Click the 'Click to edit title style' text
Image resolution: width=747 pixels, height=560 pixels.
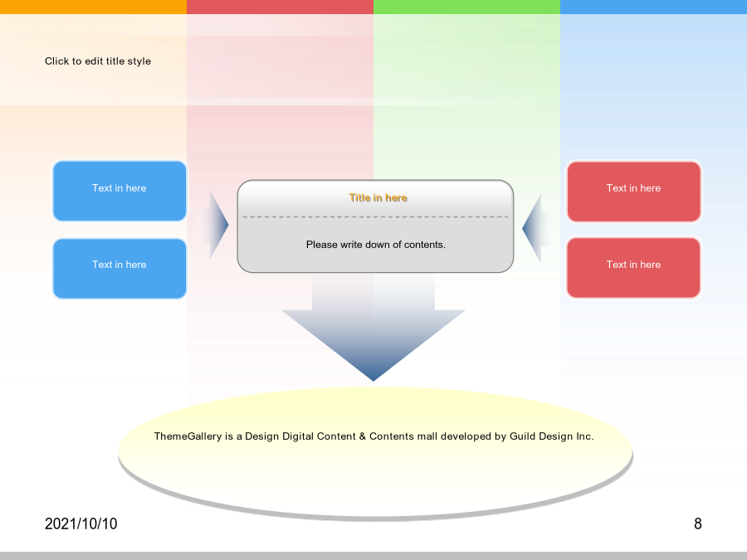coord(98,61)
